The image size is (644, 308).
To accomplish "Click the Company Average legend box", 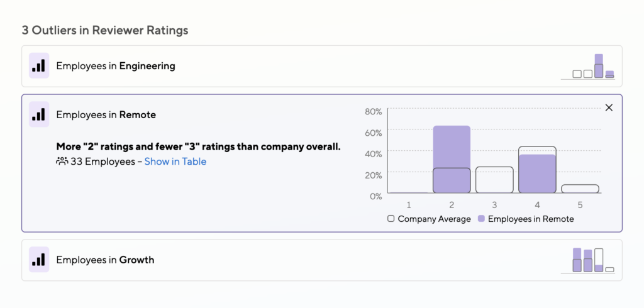I will [391, 219].
